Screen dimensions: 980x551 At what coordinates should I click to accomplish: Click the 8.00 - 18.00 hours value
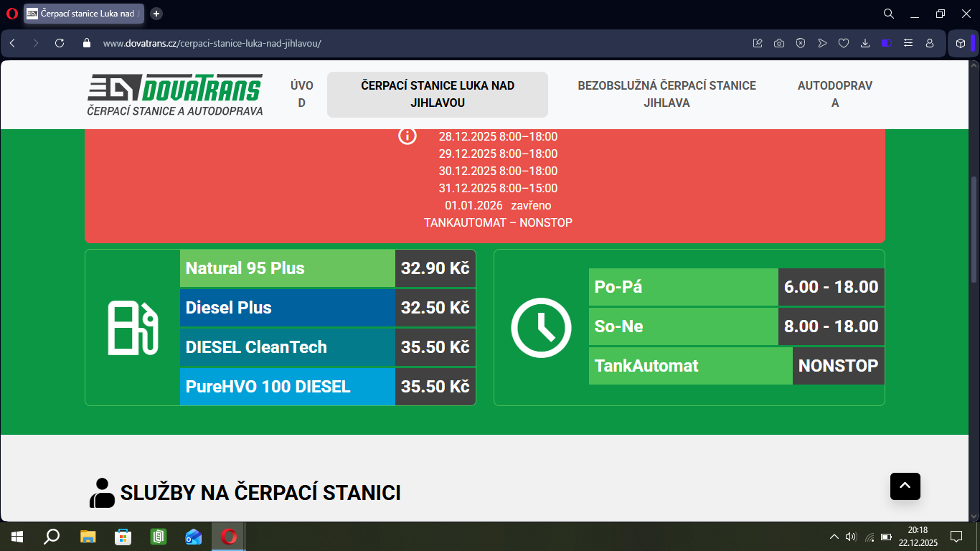(831, 326)
